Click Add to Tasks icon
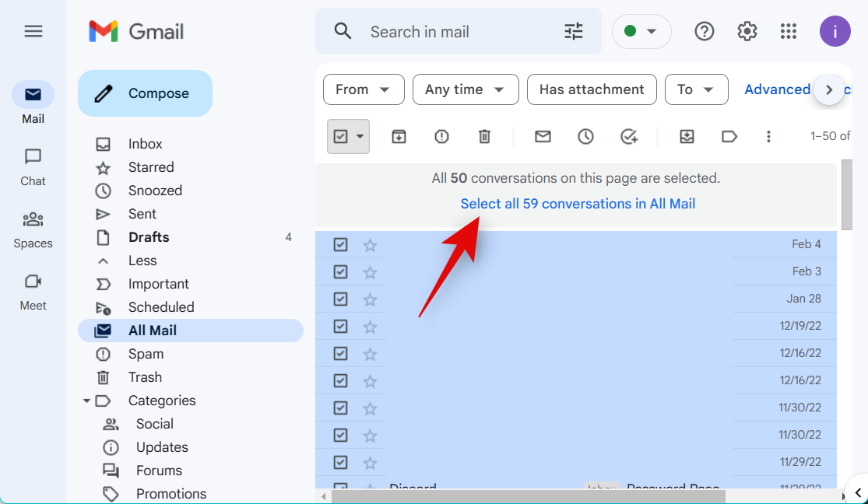 coord(629,137)
